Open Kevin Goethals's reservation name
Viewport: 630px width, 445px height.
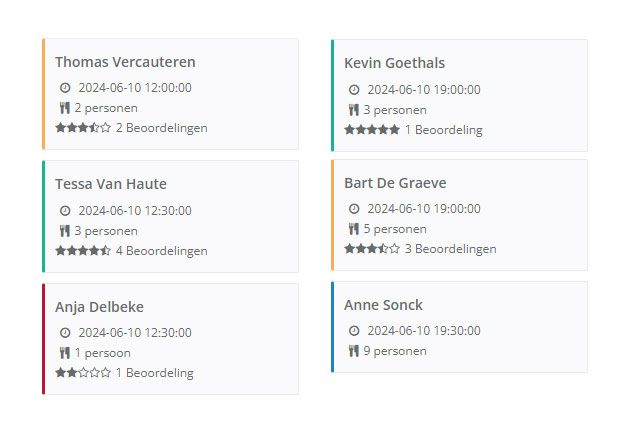point(394,63)
